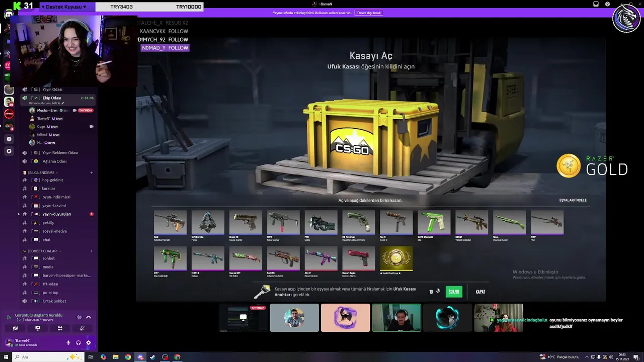This screenshot has width=644, height=362.
Task: Click discover servers compass icon
Action: pos(9,151)
